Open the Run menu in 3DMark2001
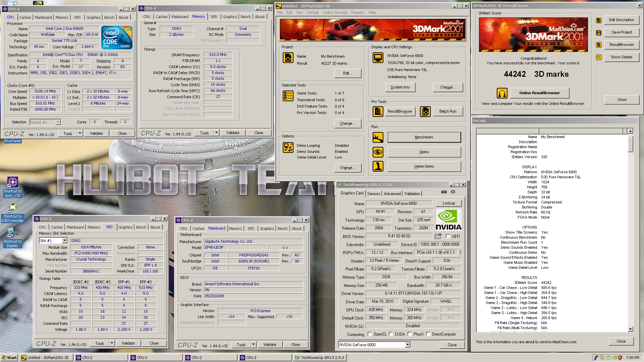 point(300,12)
